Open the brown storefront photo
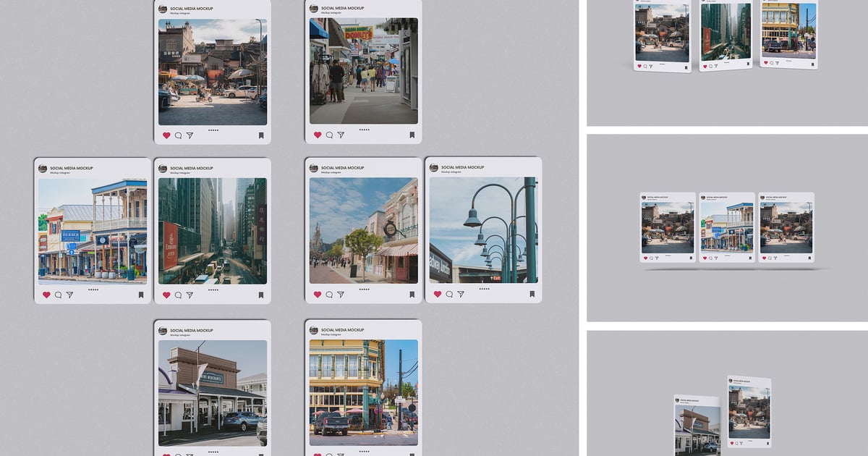 click(x=213, y=393)
